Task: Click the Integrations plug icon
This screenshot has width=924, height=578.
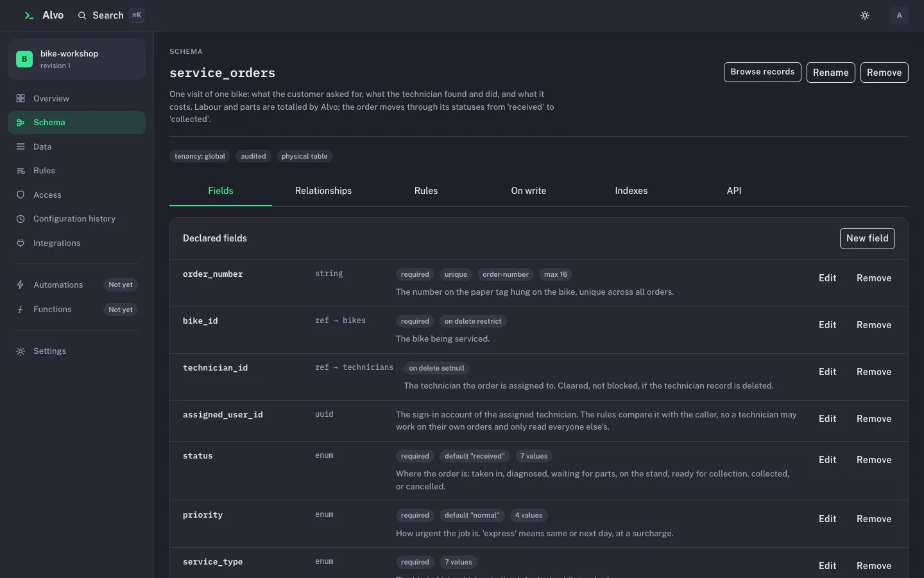Action: click(21, 243)
